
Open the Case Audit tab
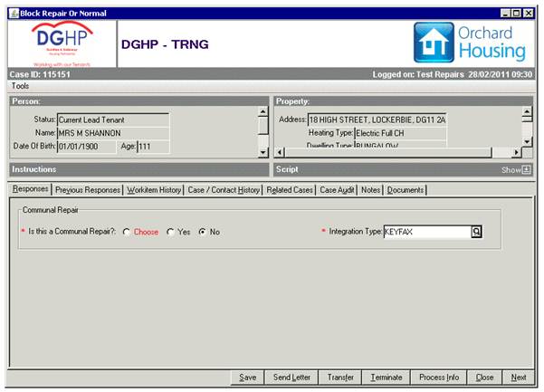point(337,190)
